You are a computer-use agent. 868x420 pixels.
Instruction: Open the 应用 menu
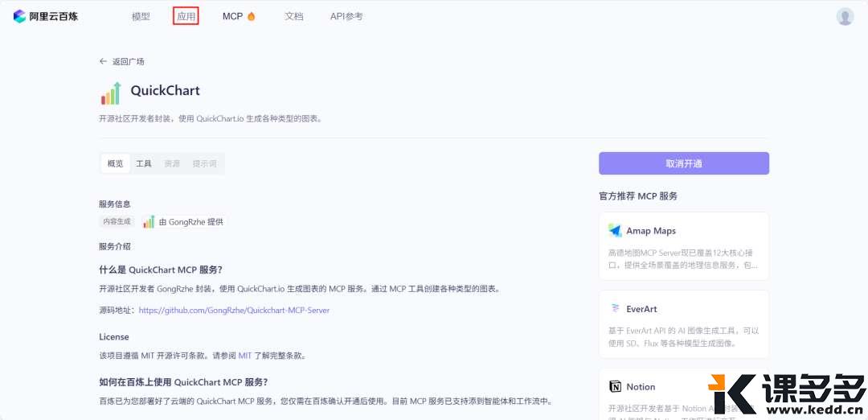click(186, 17)
